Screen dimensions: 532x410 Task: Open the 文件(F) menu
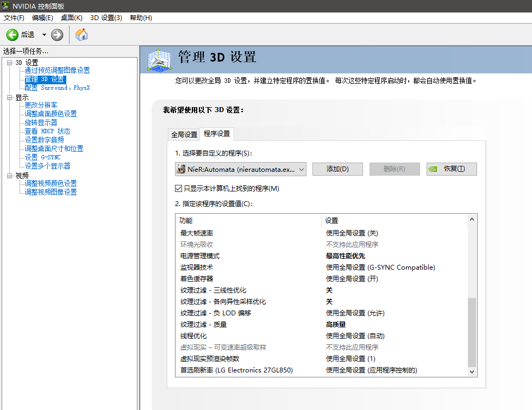tap(14, 18)
